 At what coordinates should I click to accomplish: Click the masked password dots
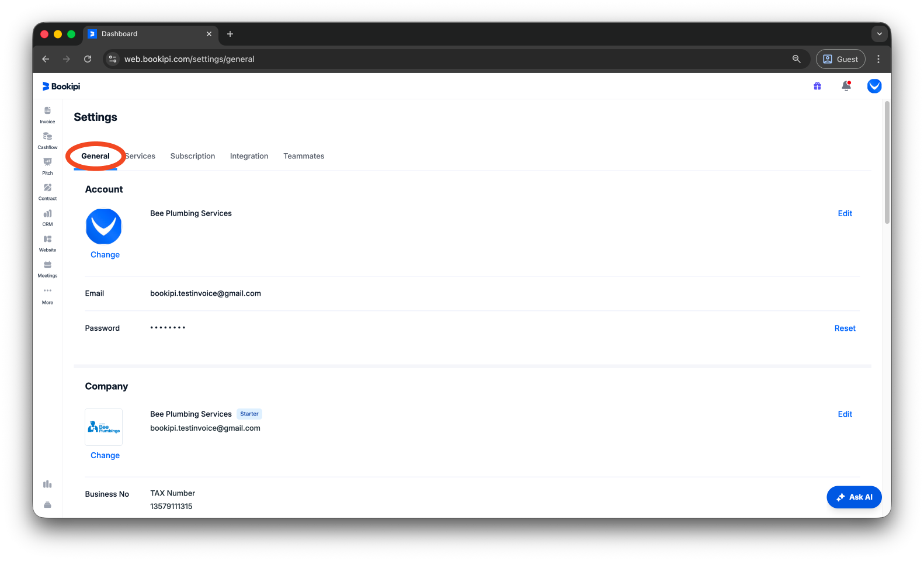(x=168, y=328)
